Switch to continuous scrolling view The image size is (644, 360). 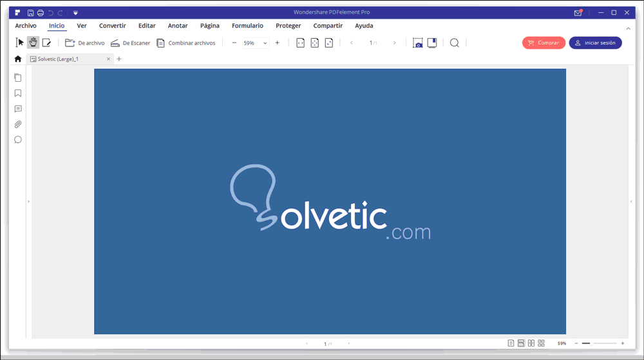coord(521,343)
